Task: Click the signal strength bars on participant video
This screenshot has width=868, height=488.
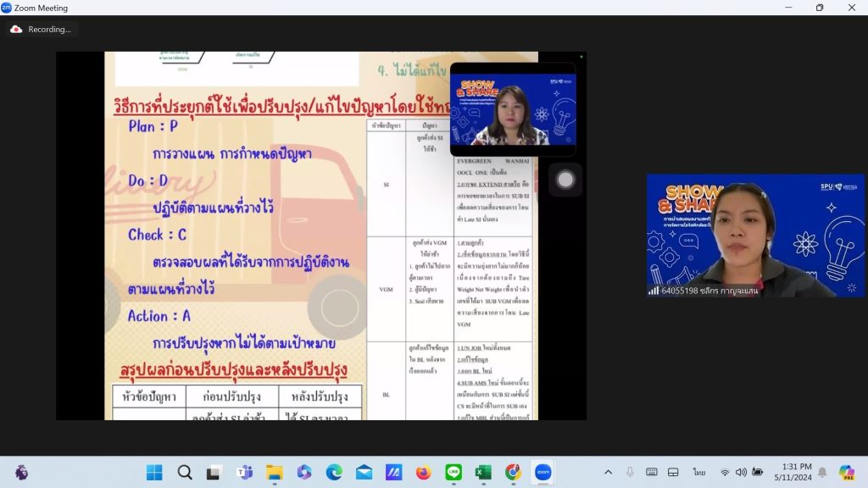Action: click(654, 291)
